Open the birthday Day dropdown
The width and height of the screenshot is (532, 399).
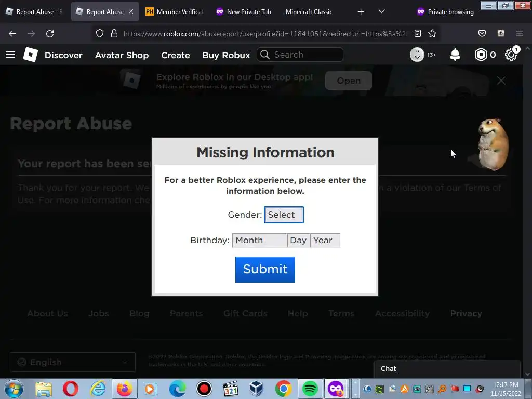299,240
